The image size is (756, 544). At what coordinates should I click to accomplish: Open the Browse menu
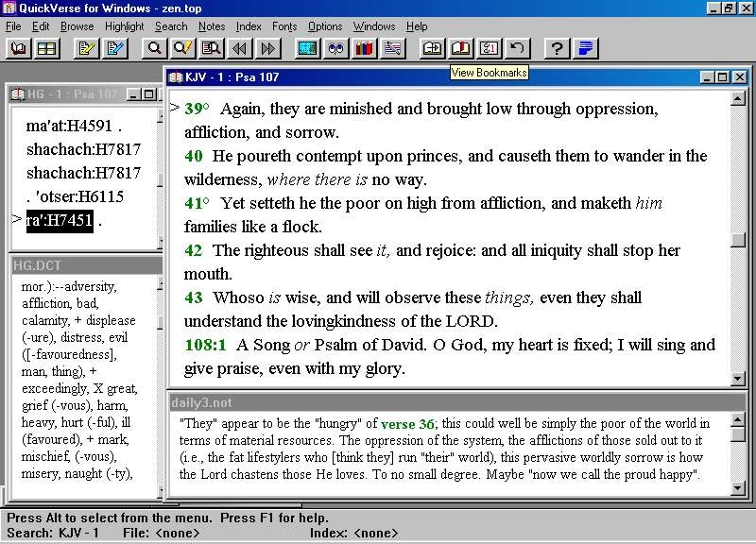pyautogui.click(x=77, y=26)
